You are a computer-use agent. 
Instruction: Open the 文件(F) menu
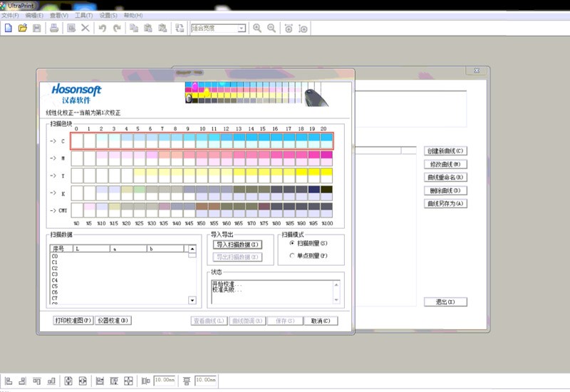pyautogui.click(x=11, y=15)
